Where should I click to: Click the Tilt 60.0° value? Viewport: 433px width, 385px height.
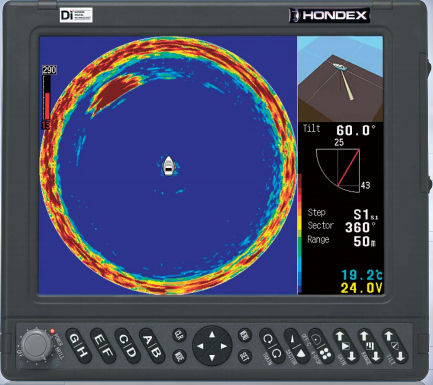[x=355, y=130]
